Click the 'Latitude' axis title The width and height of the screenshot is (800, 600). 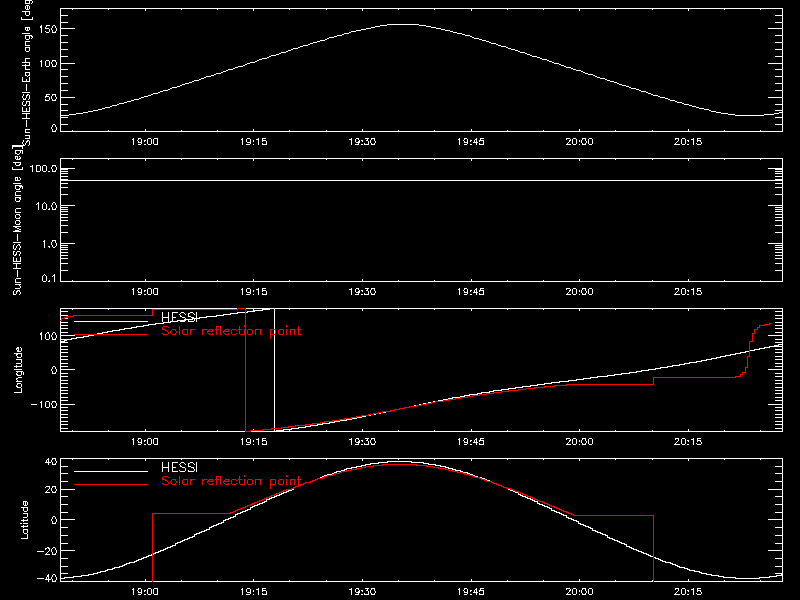click(24, 520)
